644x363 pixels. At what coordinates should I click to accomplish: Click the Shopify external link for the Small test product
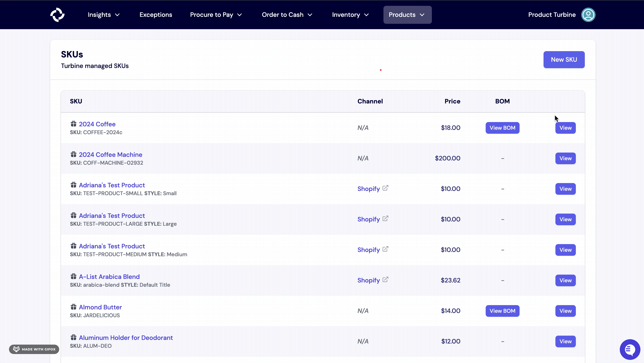click(385, 187)
